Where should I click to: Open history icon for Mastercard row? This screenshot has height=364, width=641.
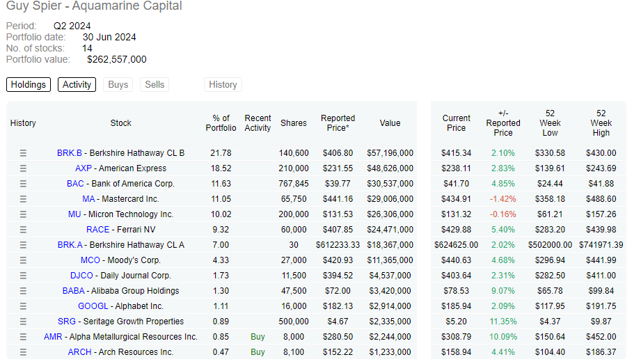click(x=23, y=199)
